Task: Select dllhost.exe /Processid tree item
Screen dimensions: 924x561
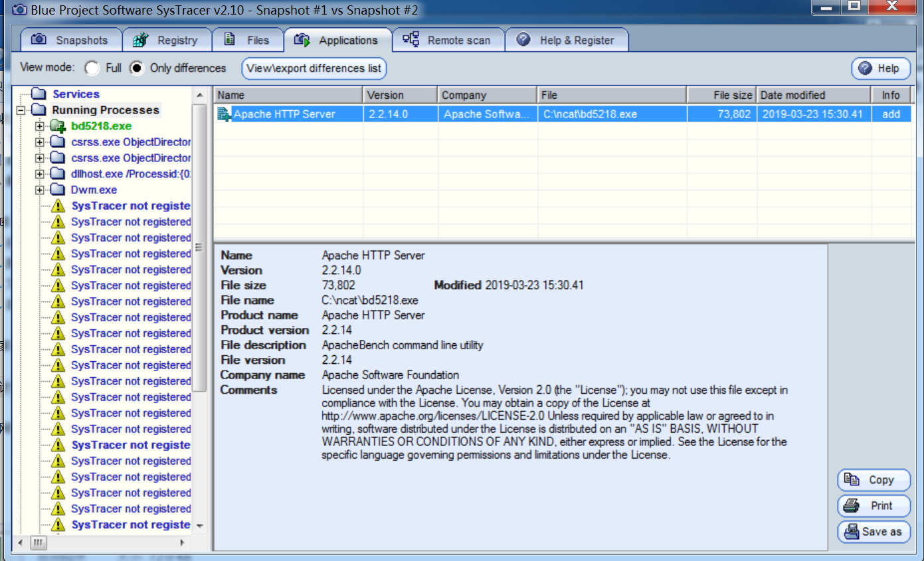Action: [131, 174]
